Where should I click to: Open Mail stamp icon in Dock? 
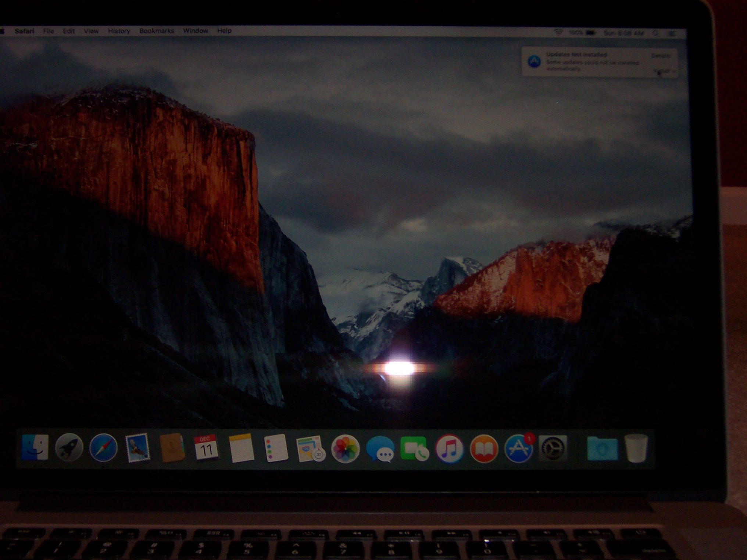(x=137, y=447)
